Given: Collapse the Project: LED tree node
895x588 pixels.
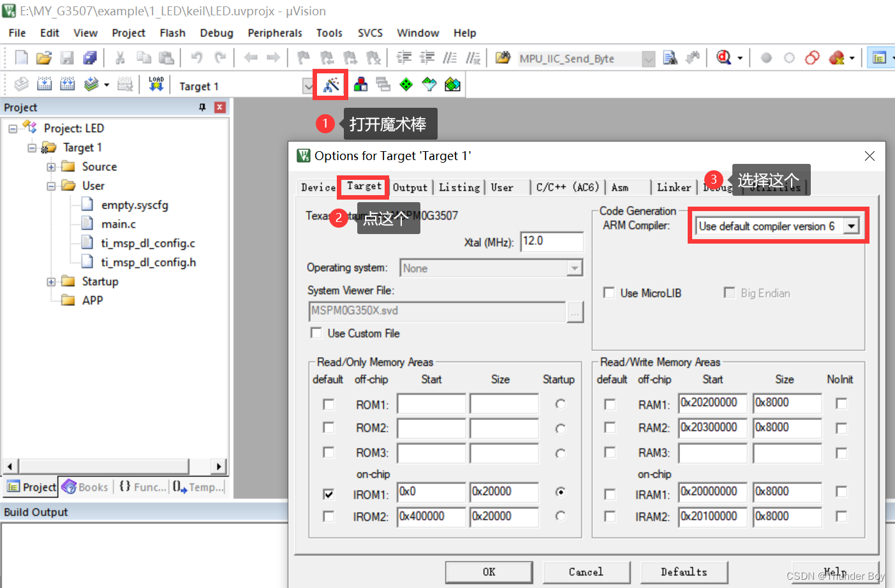Looking at the screenshot, I should [13, 129].
